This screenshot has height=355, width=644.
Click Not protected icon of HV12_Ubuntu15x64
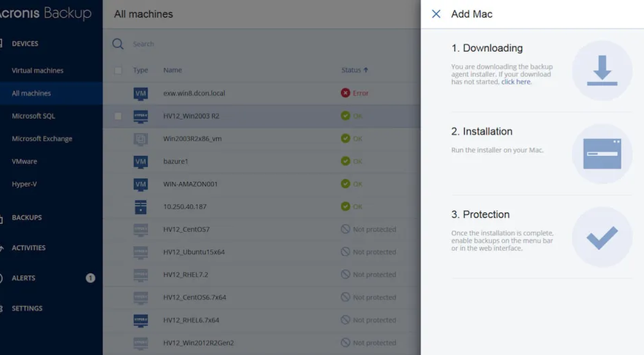[346, 251]
